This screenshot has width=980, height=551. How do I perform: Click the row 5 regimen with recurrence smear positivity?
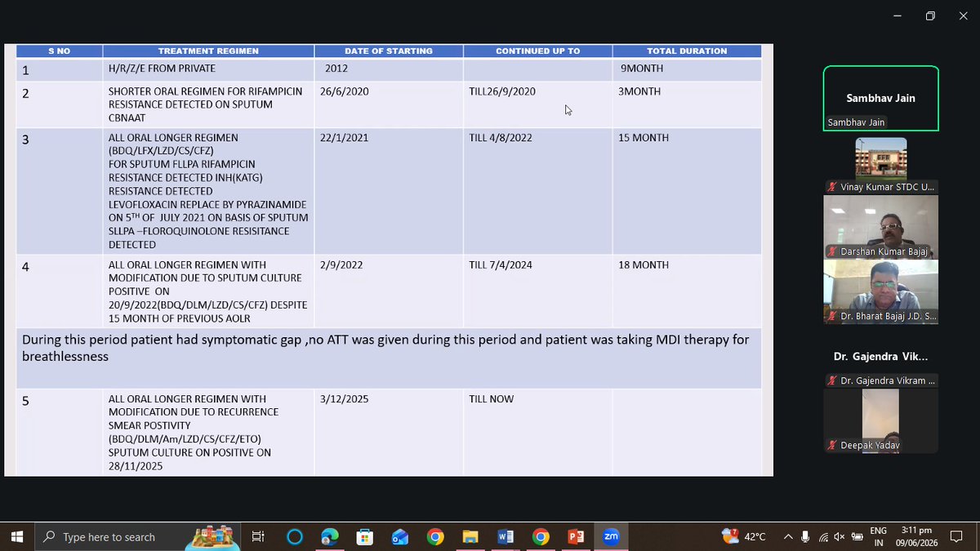coord(208,432)
